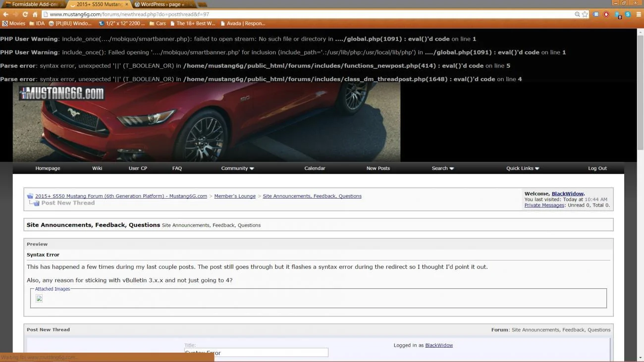The image size is (644, 362).
Task: Expand the Quick Links dropdown menu
Action: (x=523, y=168)
